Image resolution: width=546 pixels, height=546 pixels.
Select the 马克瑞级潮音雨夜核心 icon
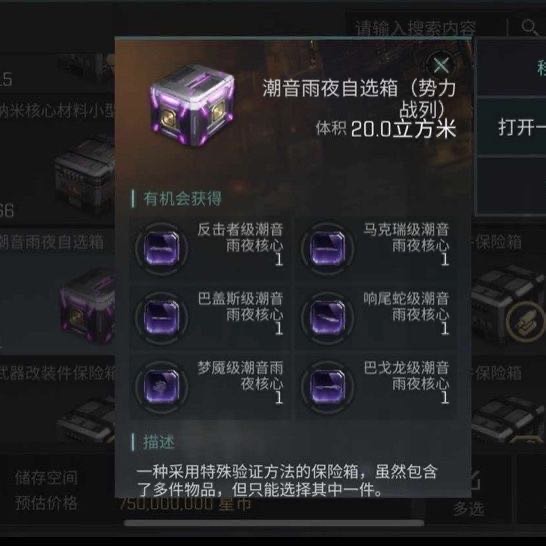coord(327,249)
